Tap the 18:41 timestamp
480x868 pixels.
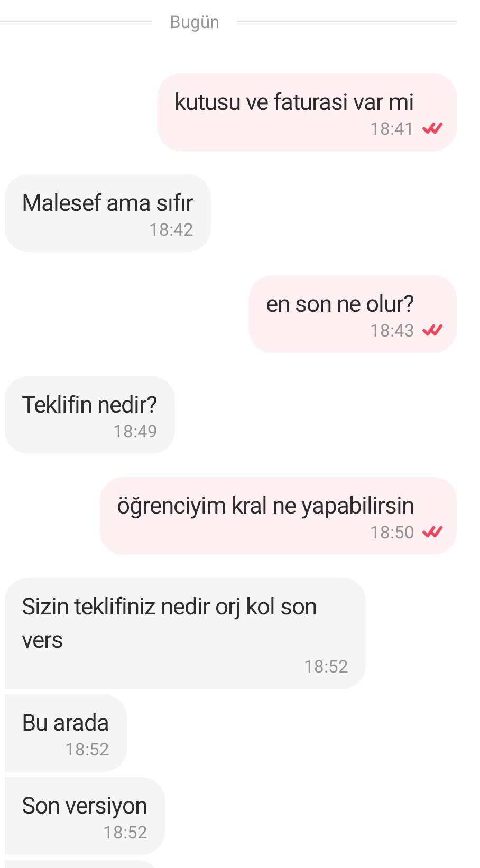392,129
